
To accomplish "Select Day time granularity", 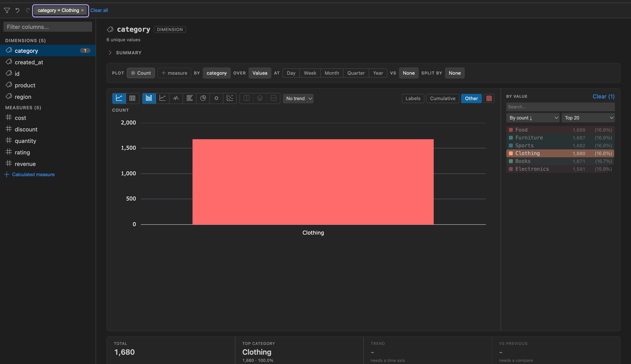I will tap(291, 73).
